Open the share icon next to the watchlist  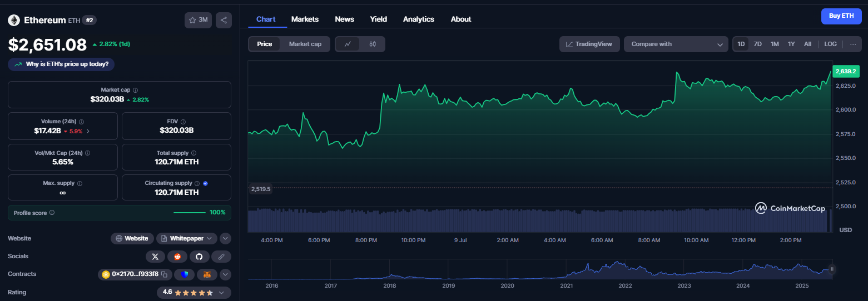click(x=224, y=20)
